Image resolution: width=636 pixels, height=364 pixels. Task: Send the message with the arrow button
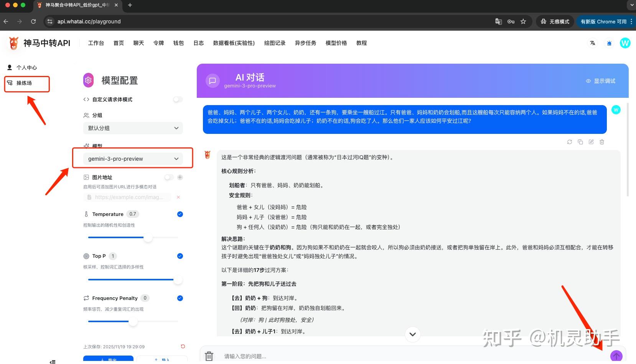616,356
